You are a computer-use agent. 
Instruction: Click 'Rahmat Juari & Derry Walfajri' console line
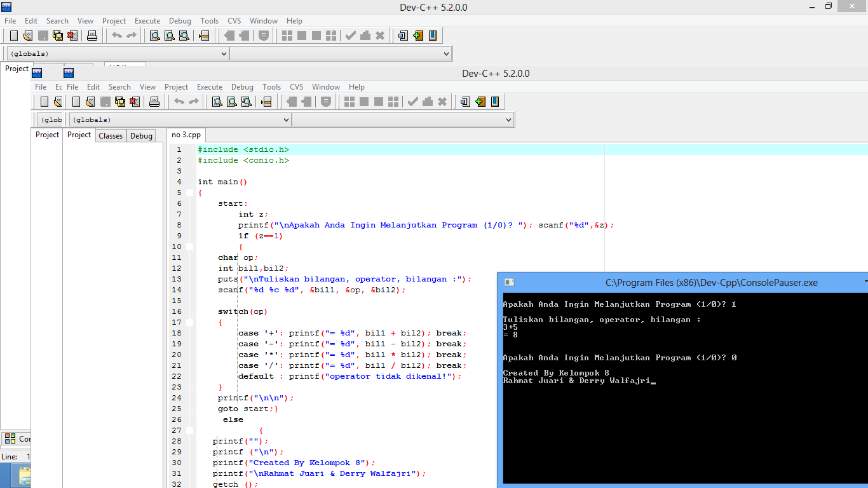576,381
